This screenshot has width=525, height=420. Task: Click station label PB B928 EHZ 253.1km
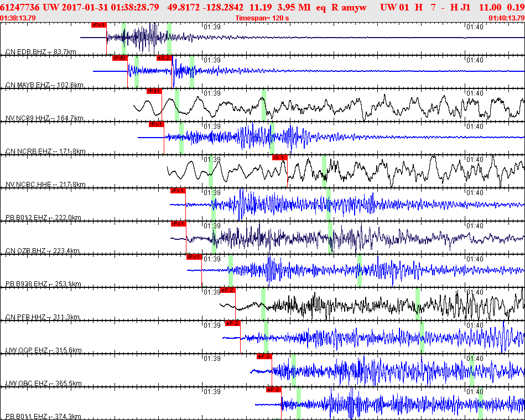pos(43,284)
